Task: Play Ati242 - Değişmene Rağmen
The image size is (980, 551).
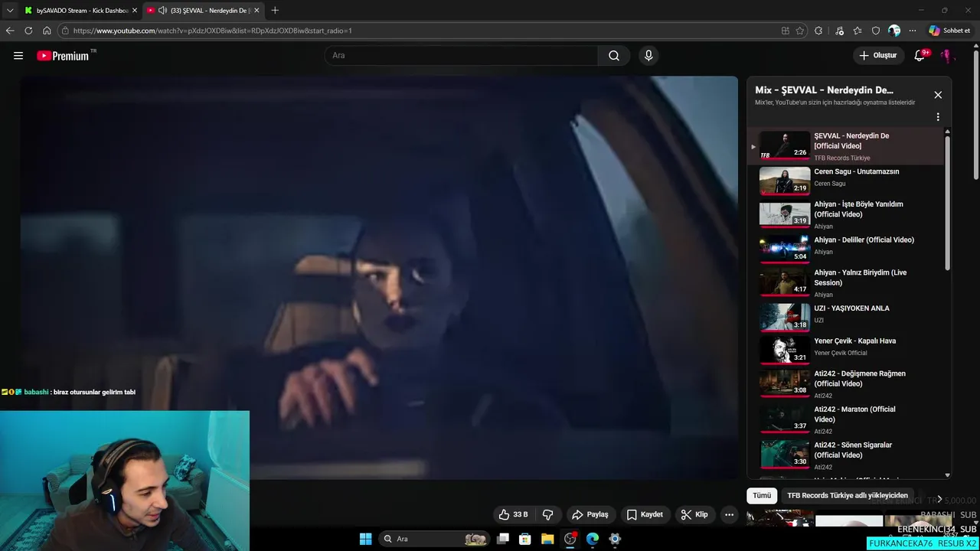Action: (846, 384)
